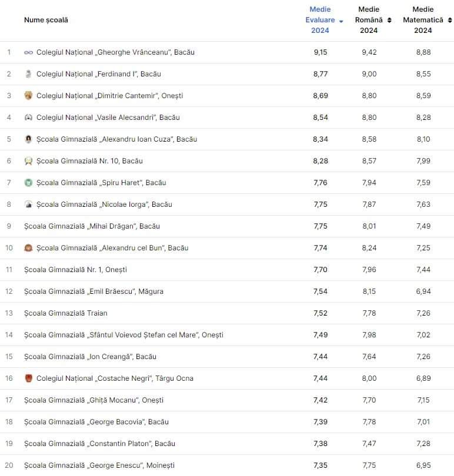Sort by Medie Matematică 2024 column

pyautogui.click(x=423, y=20)
